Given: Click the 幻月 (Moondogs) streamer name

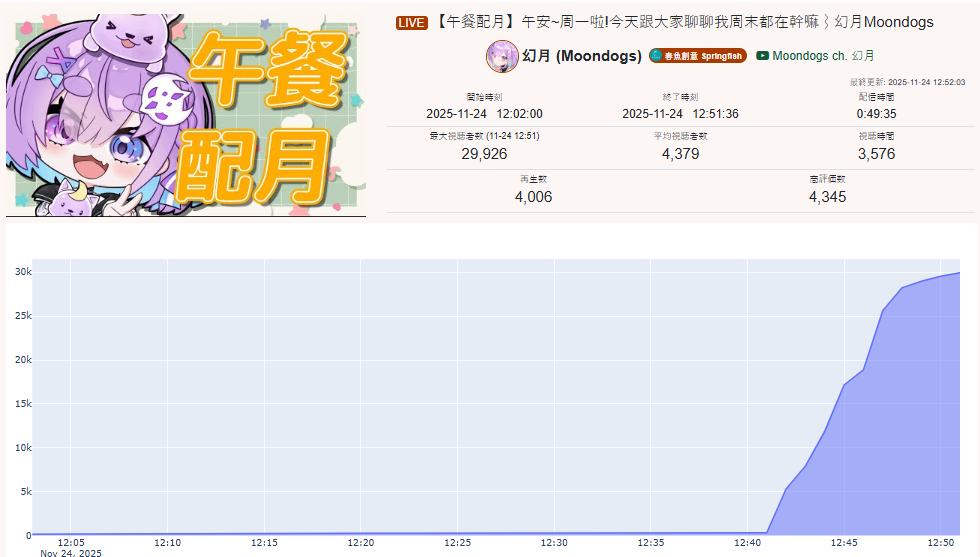Looking at the screenshot, I should tap(582, 56).
